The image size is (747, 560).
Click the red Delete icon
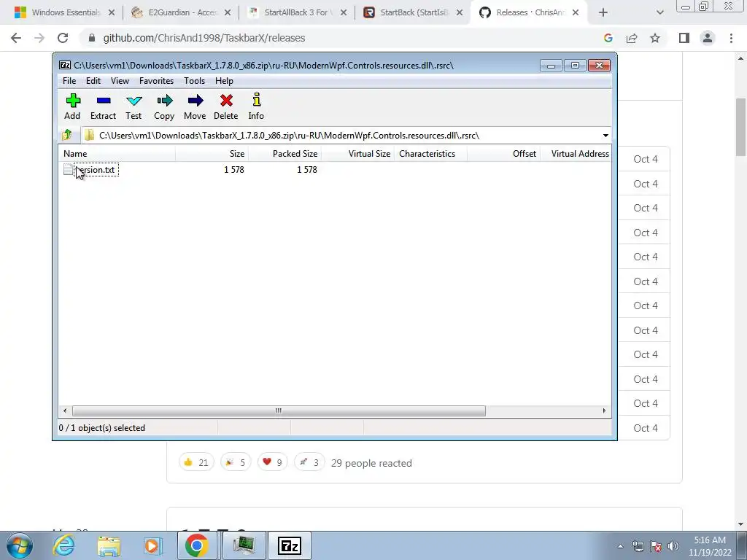click(226, 106)
